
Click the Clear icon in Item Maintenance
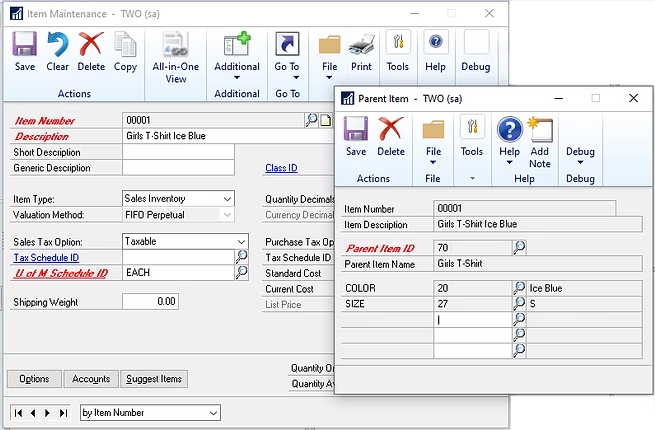coord(57,52)
